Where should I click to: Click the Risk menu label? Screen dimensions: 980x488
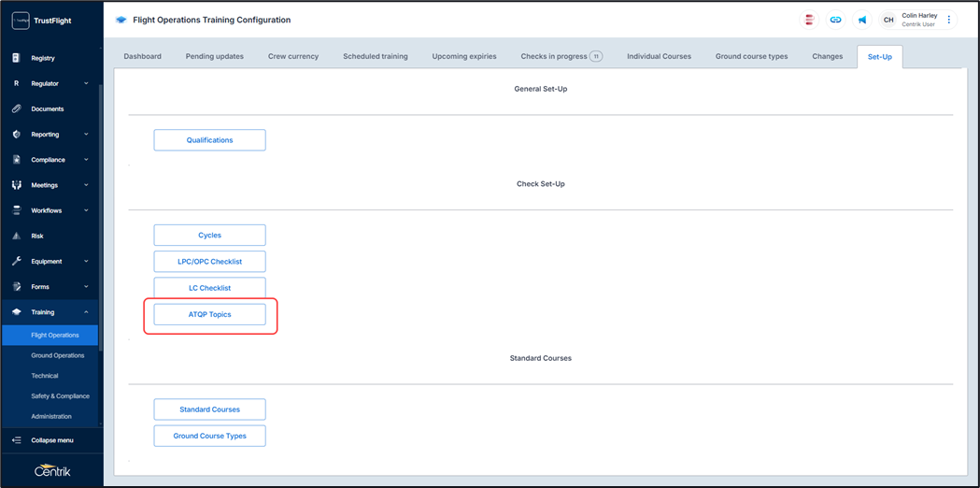tap(37, 236)
